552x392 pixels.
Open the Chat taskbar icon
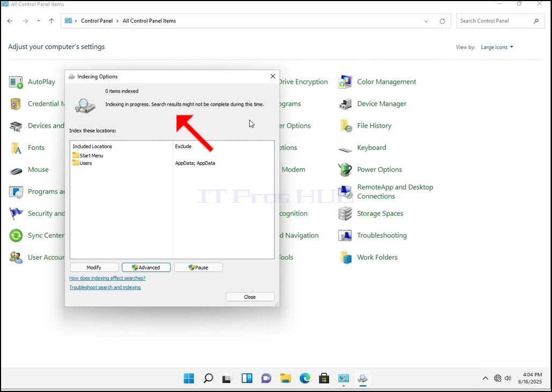tap(266, 379)
